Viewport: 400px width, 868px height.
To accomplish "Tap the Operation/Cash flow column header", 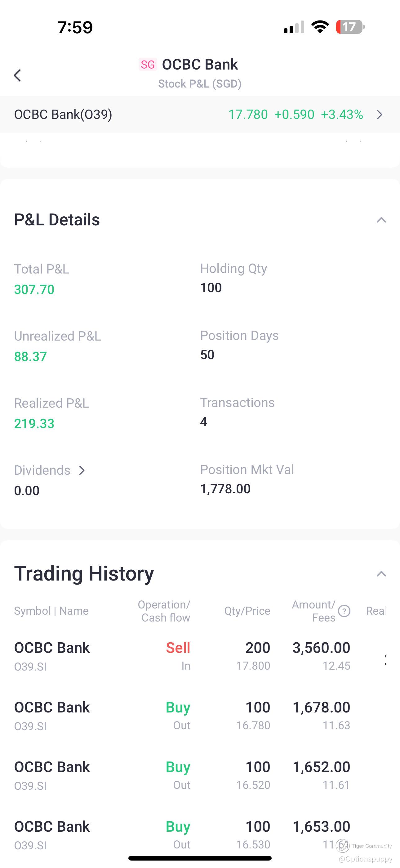I will [164, 611].
